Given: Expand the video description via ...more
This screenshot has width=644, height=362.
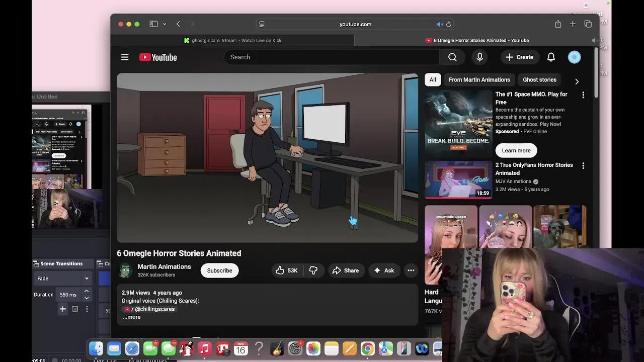Looking at the screenshot, I should (x=131, y=317).
